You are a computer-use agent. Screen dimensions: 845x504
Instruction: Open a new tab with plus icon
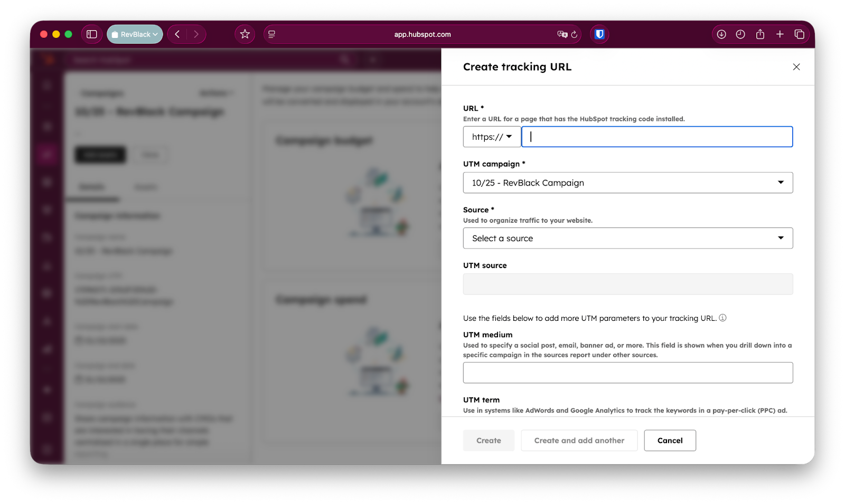pos(780,34)
